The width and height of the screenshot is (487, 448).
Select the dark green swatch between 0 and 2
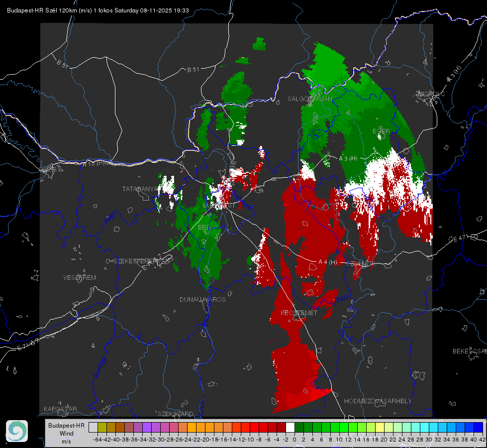coord(299,427)
